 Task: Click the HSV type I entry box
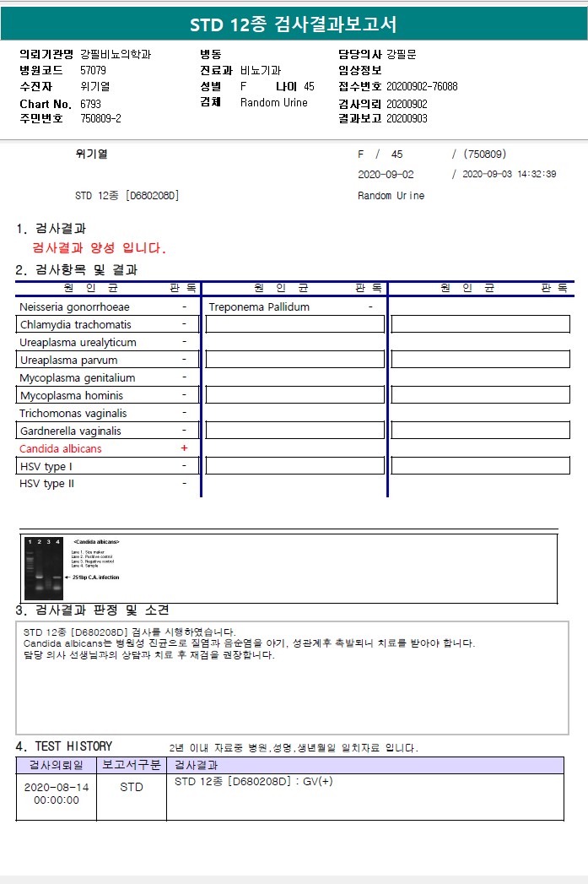(x=108, y=466)
